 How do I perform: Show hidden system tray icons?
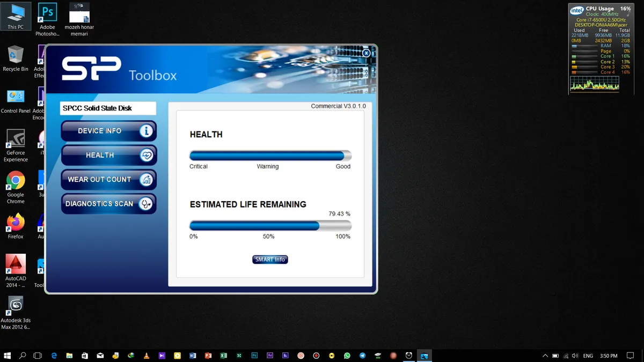pos(545,356)
